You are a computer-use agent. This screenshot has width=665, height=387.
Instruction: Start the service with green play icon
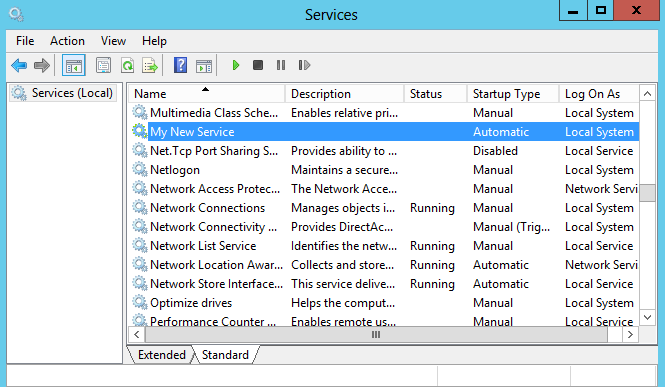click(236, 65)
